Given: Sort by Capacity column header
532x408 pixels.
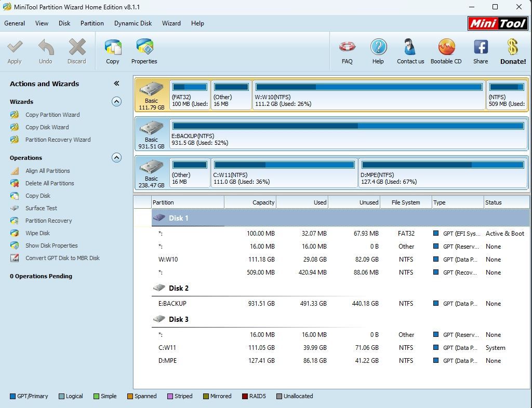Looking at the screenshot, I should 250,202.
